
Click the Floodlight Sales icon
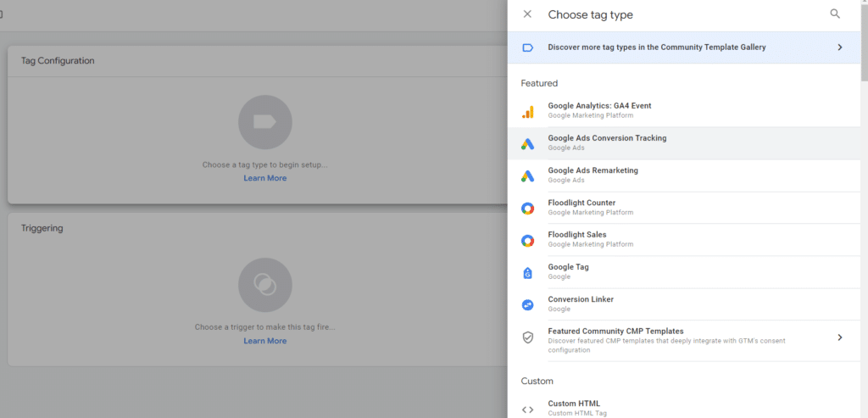point(527,240)
